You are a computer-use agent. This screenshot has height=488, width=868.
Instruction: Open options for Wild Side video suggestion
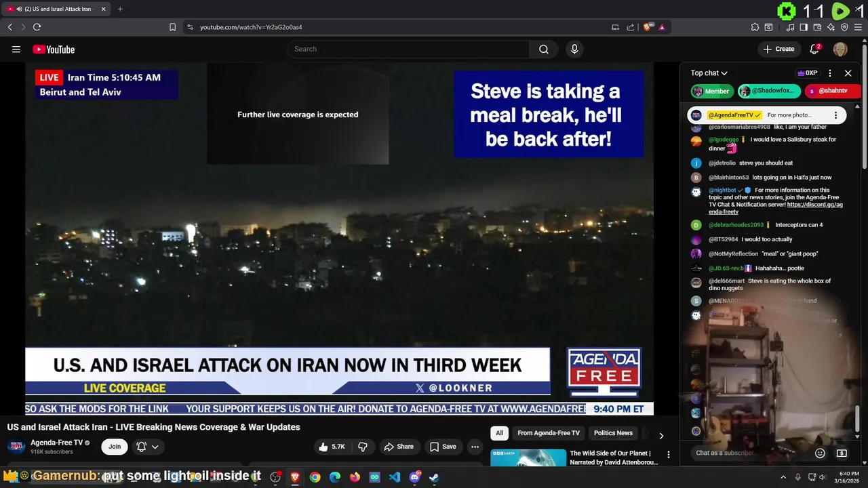(669, 455)
